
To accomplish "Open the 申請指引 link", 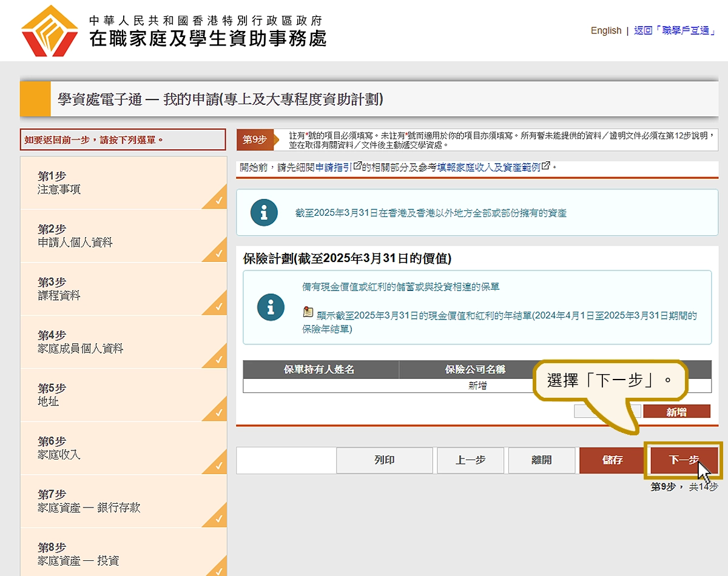I will 334,166.
